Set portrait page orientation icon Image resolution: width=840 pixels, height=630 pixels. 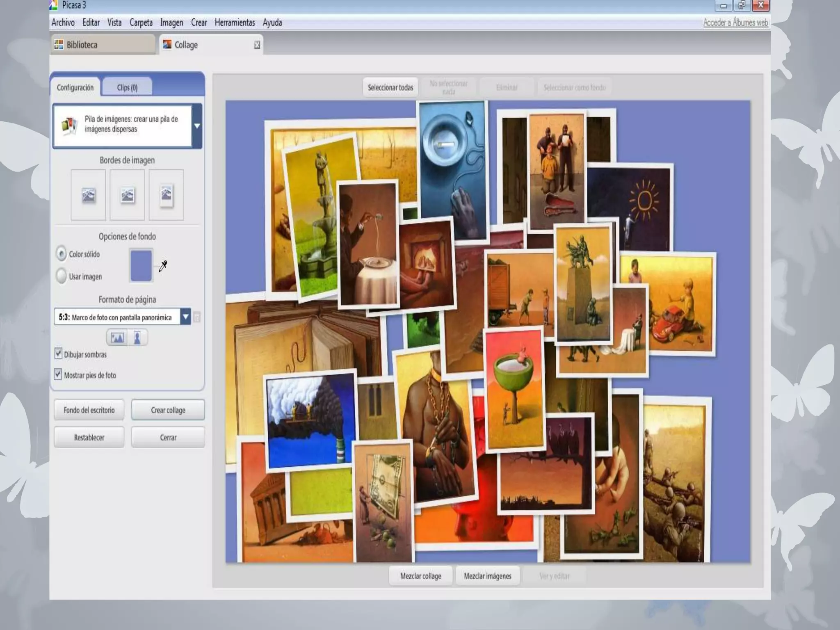[x=137, y=338]
